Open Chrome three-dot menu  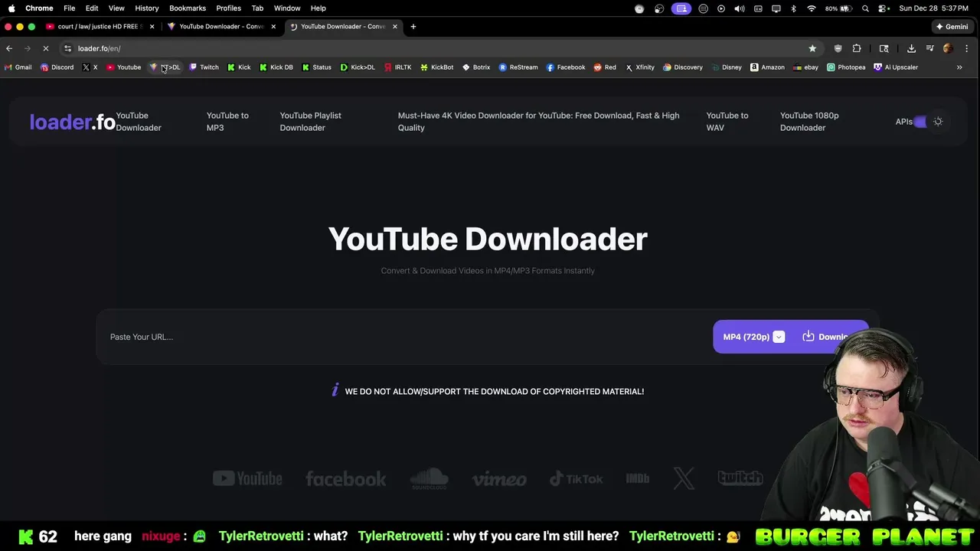point(966,48)
